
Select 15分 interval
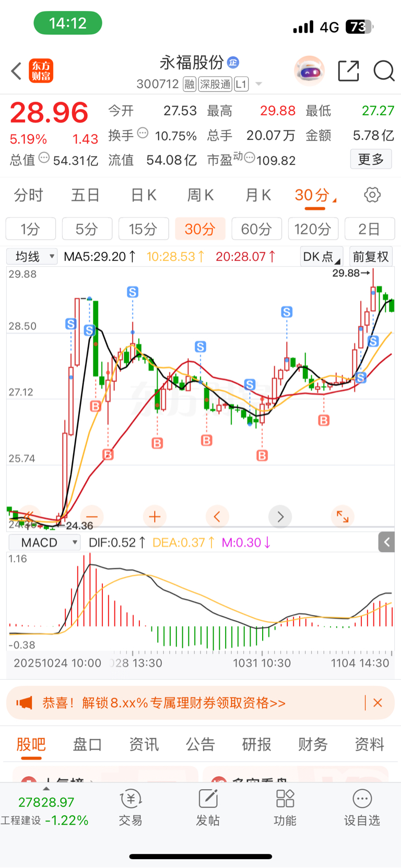[144, 229]
